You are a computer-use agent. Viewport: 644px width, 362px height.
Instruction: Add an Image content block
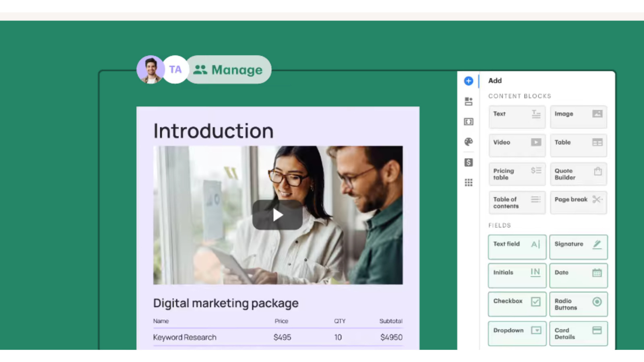click(578, 117)
